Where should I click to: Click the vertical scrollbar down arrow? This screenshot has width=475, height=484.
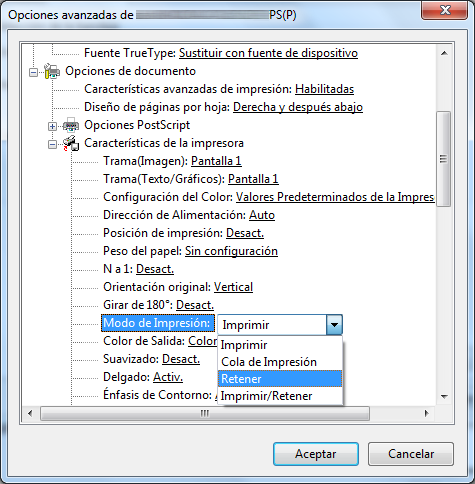click(444, 397)
